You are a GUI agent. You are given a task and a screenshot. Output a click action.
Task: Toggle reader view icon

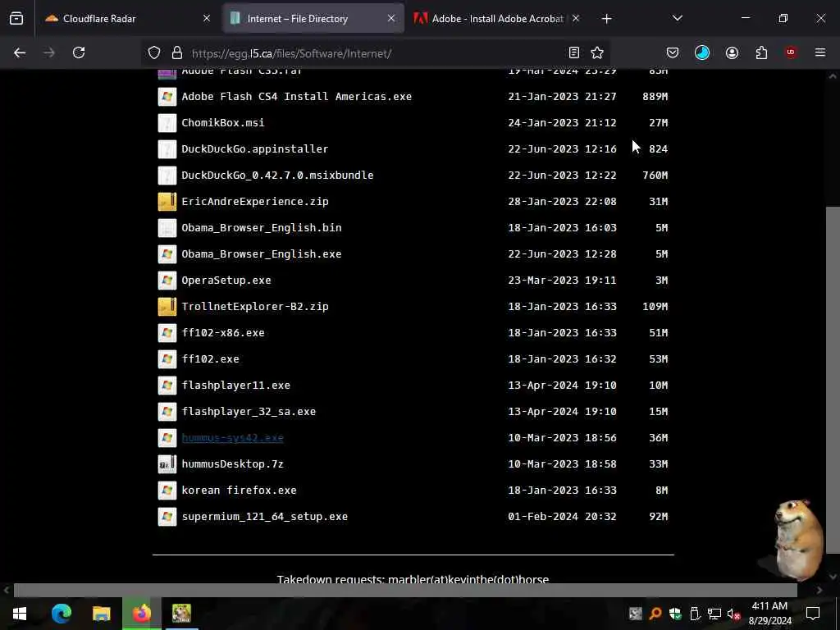click(x=573, y=52)
